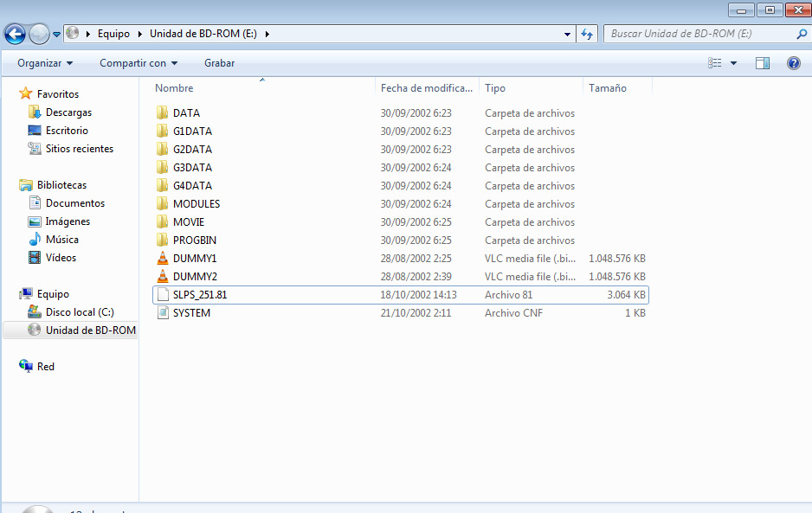Screen dimensions: 812x513
Task: Select the SYSTEM CNF file icon
Action: pos(163,312)
